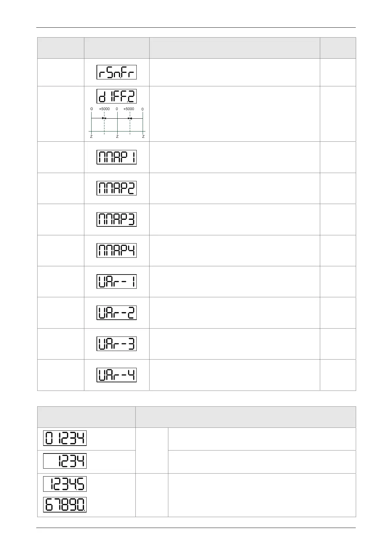Select the MAP2 segment display
392x555 pixels.
117,188
